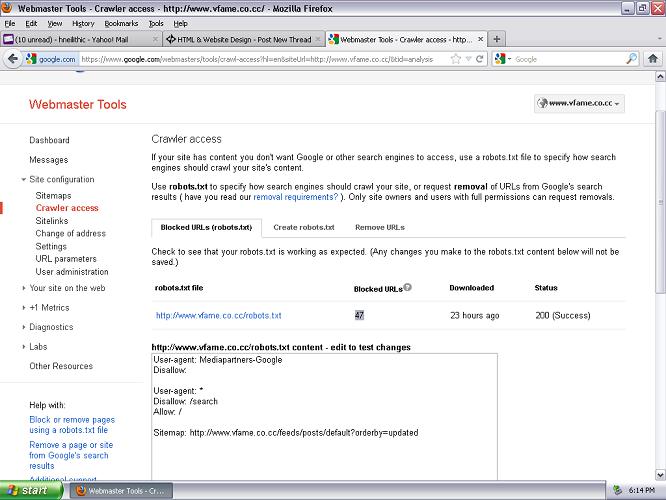Click Block or remove pages help link
666x500 pixels.
[x=72, y=425]
